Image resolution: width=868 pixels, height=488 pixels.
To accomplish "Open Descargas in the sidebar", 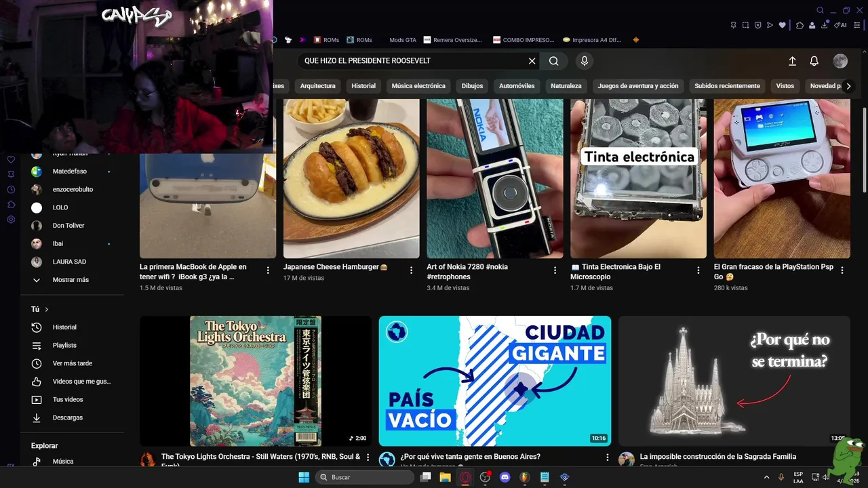I will pos(73,418).
